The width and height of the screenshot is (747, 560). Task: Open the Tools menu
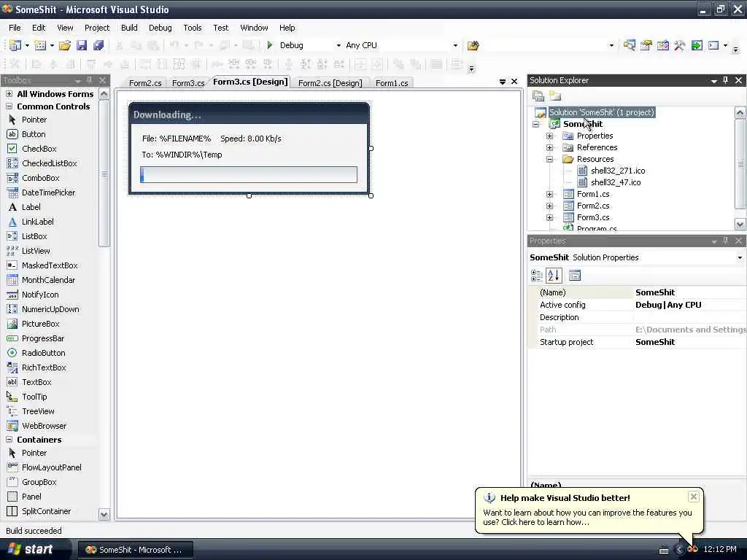pos(193,28)
